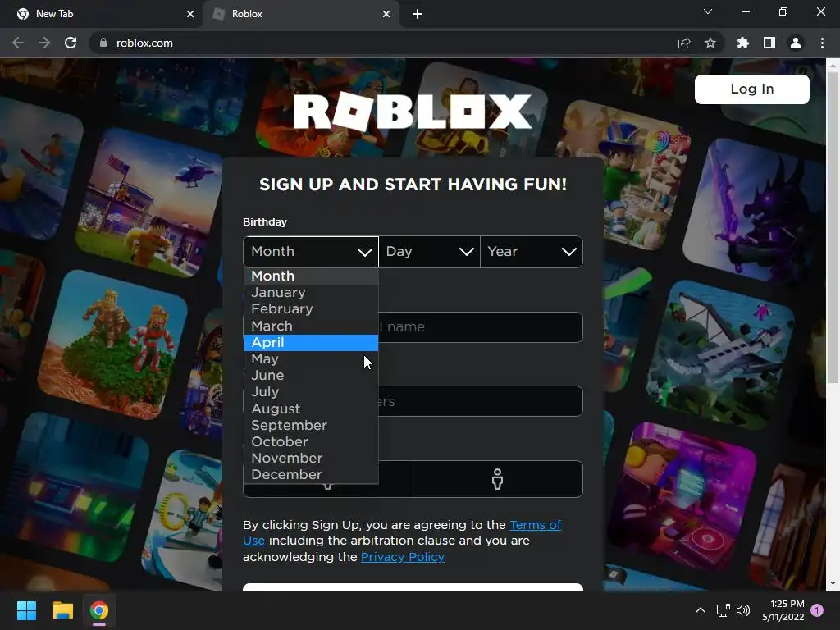Image resolution: width=840 pixels, height=630 pixels.
Task: Choose December from month list
Action: point(311,475)
